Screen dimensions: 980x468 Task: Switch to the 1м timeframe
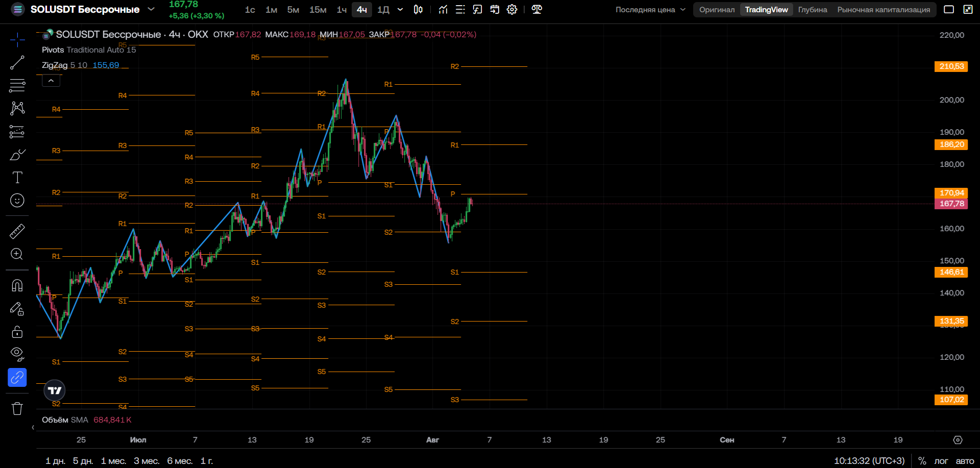272,10
